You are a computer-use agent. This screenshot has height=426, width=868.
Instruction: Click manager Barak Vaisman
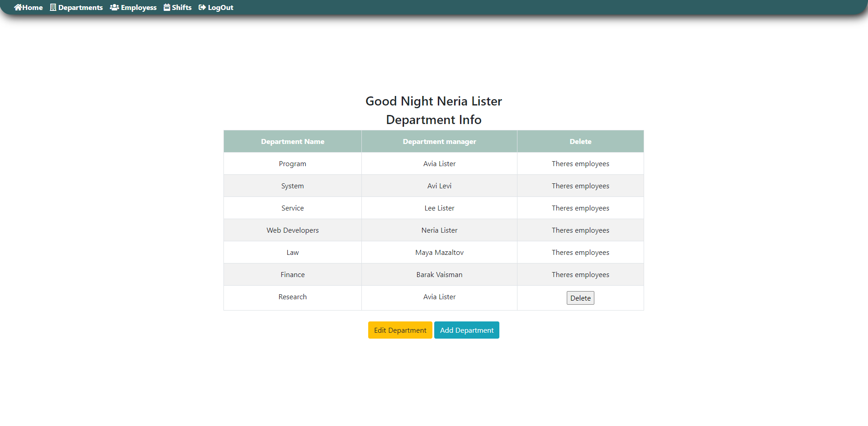pos(439,274)
